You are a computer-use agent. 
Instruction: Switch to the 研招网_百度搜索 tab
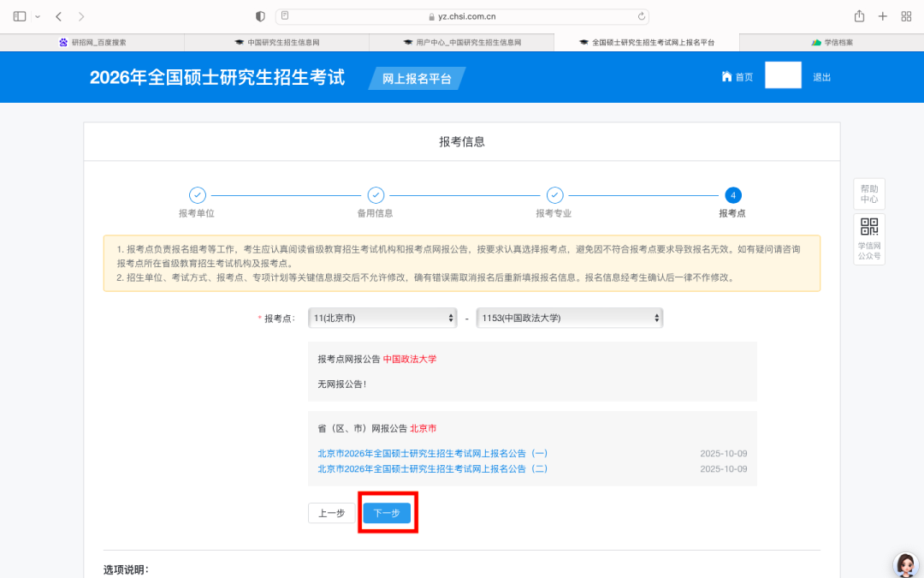[92, 42]
